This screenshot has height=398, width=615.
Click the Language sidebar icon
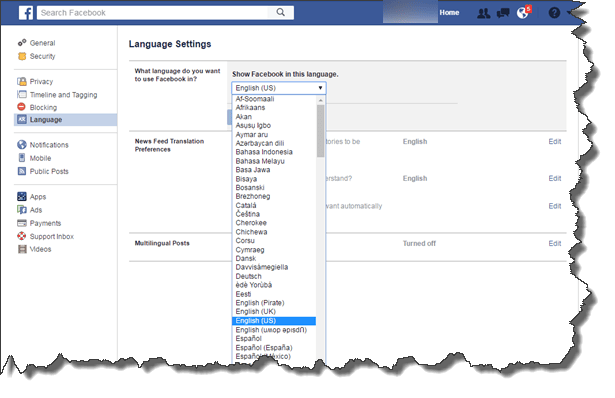coord(22,120)
